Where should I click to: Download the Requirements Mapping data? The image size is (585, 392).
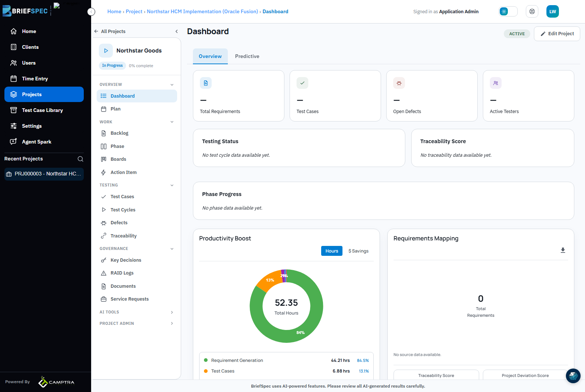tap(563, 250)
